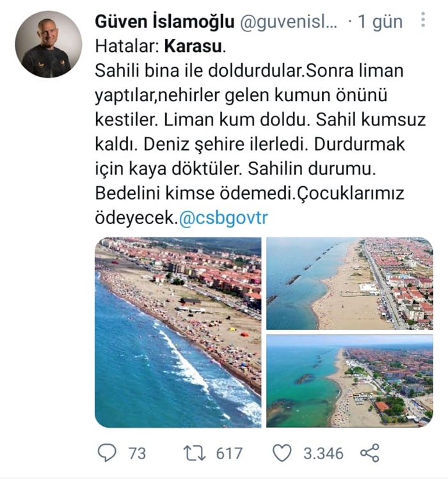The width and height of the screenshot is (448, 479).
Task: Open the large crowded beach photo
Action: [x=178, y=332]
